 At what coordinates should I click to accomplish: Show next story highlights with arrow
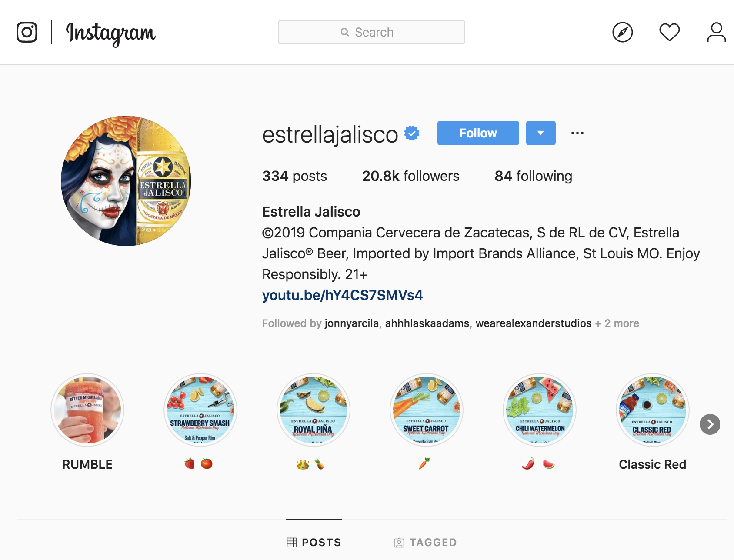pyautogui.click(x=710, y=424)
